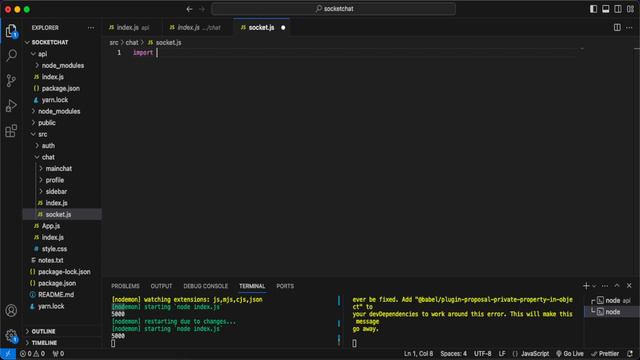
Task: Click the ports forwarded indicator
Action: coord(58,354)
